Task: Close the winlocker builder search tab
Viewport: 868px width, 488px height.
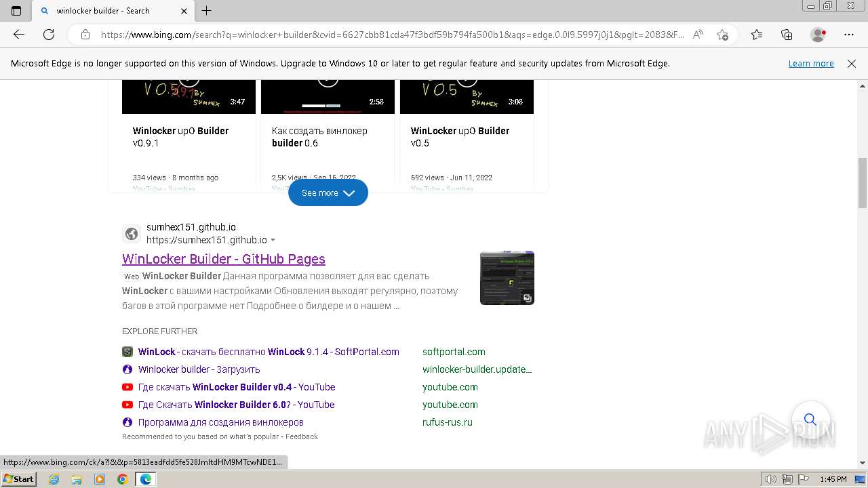Action: pos(184,11)
